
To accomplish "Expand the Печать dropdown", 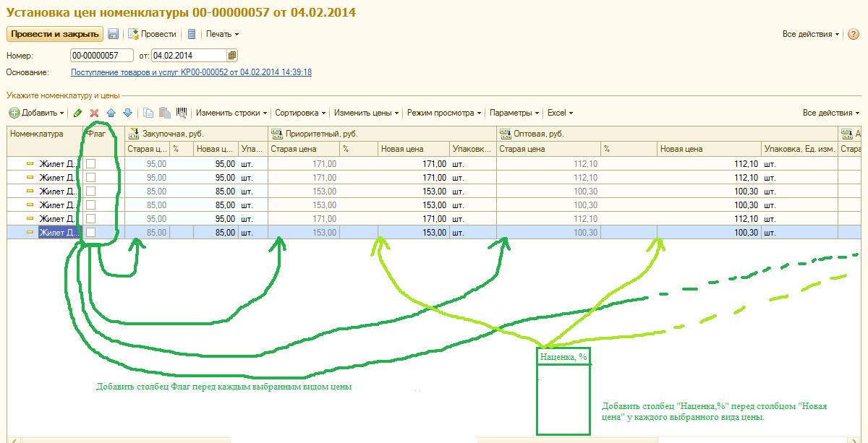I will tap(222, 34).
